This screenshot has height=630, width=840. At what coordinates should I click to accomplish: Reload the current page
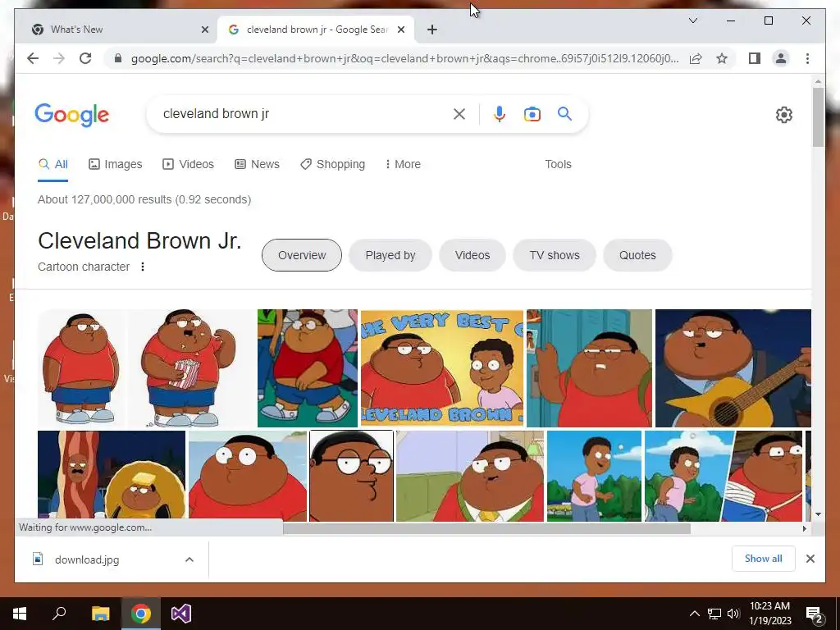coord(85,58)
